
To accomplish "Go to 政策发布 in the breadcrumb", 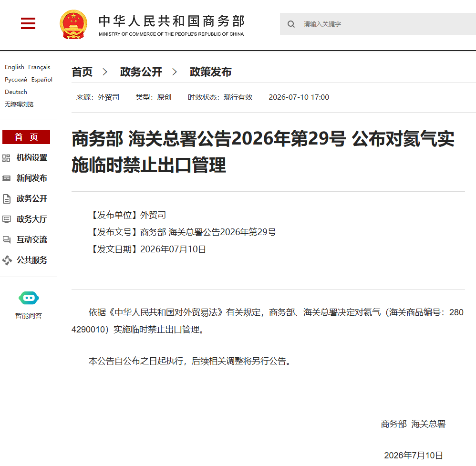I will [210, 72].
